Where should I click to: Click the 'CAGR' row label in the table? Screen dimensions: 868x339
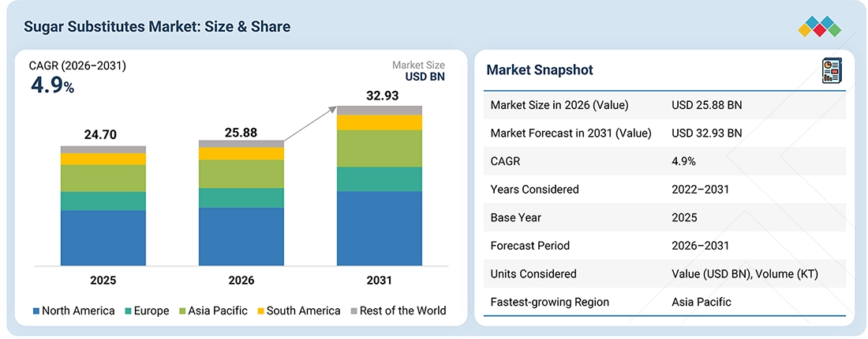pos(505,161)
